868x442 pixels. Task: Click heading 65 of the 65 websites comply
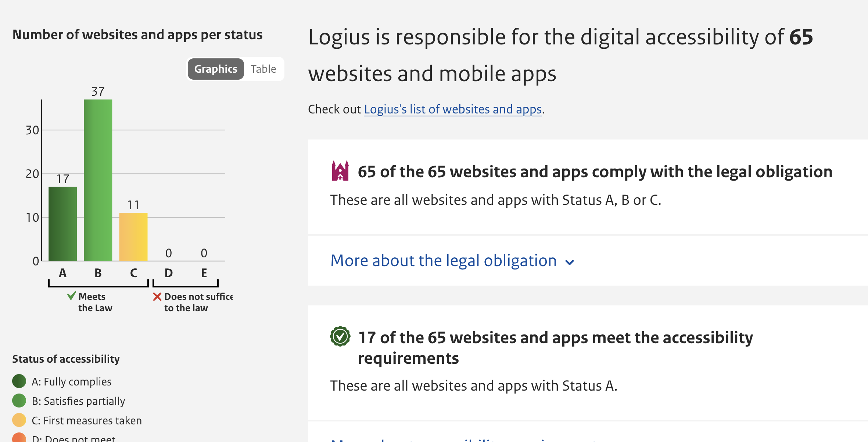[x=595, y=172]
